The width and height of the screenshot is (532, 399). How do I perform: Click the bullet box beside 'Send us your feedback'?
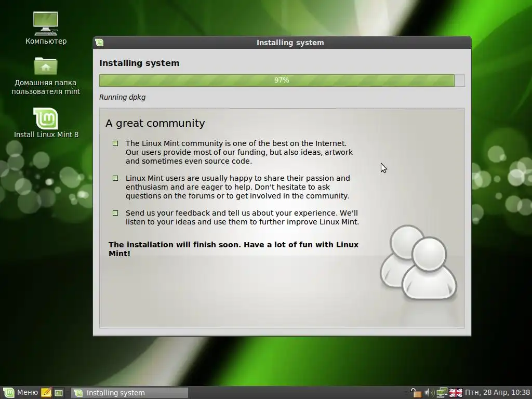[115, 213]
